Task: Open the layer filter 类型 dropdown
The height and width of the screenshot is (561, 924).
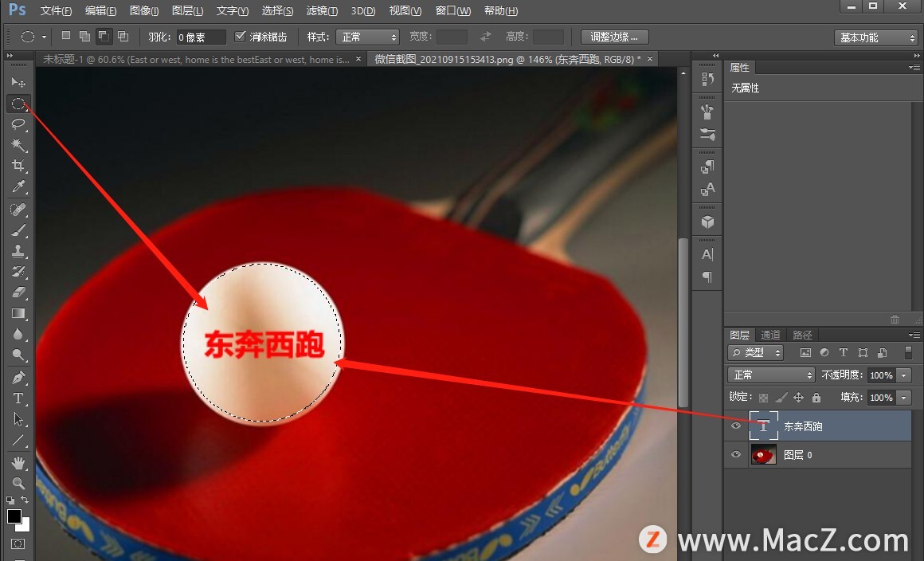Action: point(755,352)
